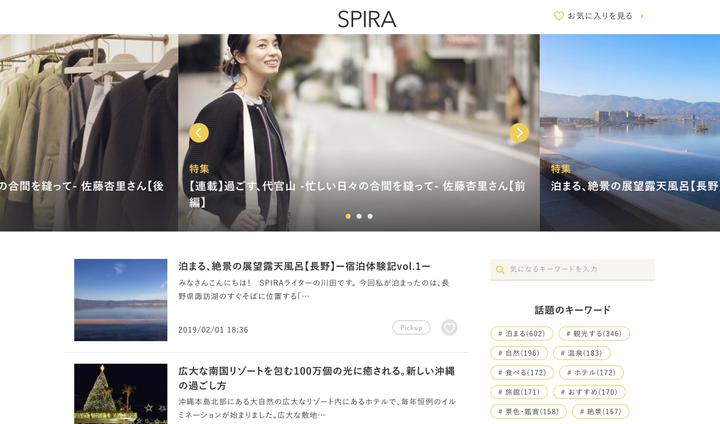Image resolution: width=720 pixels, height=424 pixels.
Task: Click the small arrow next to お気に入りを見る
Action: coord(642,16)
